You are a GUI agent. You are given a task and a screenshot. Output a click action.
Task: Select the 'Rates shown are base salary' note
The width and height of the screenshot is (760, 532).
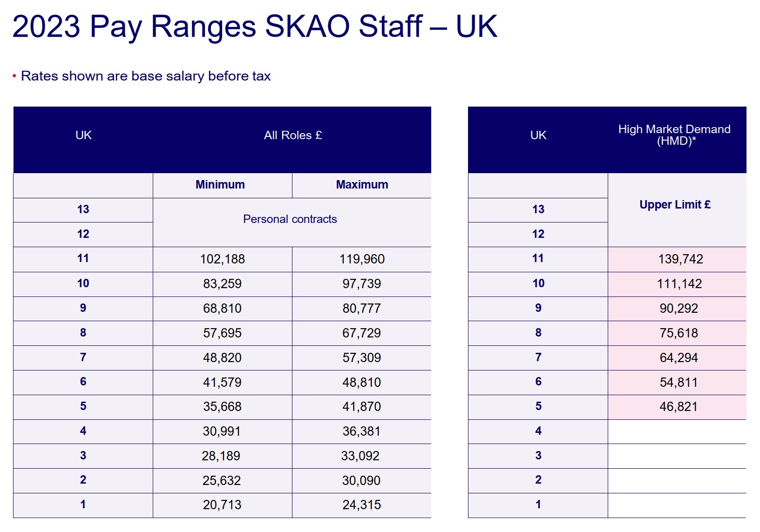tap(146, 76)
